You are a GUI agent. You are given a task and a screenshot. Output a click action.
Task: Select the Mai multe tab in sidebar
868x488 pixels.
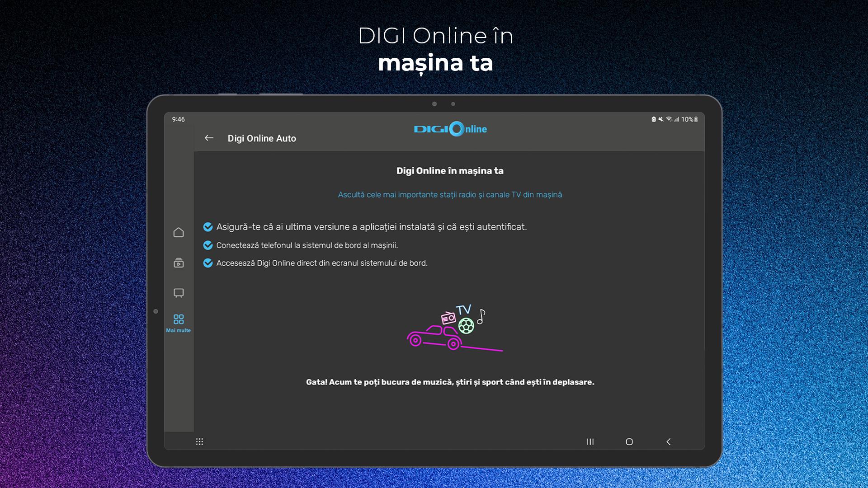coord(179,324)
